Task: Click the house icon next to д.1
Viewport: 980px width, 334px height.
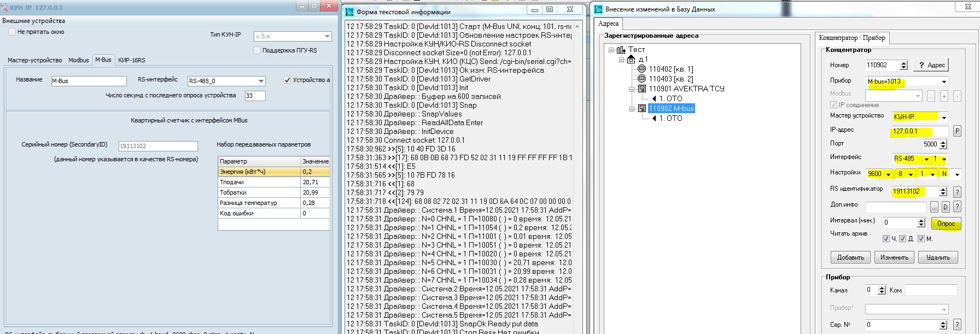Action: point(631,60)
